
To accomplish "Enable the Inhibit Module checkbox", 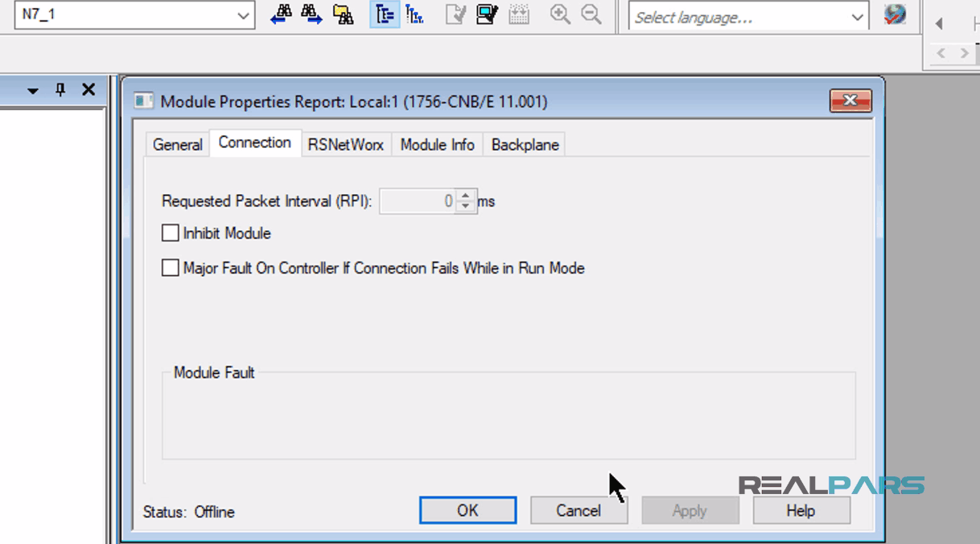I will (170, 233).
